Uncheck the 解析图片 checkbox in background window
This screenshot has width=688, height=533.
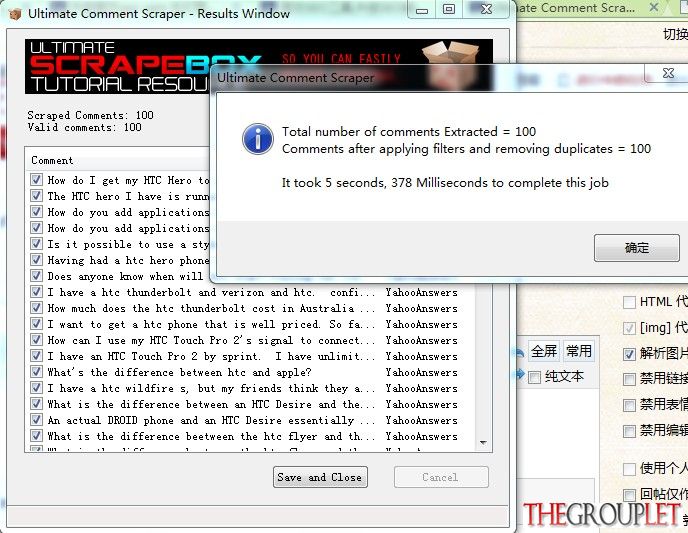pos(629,354)
